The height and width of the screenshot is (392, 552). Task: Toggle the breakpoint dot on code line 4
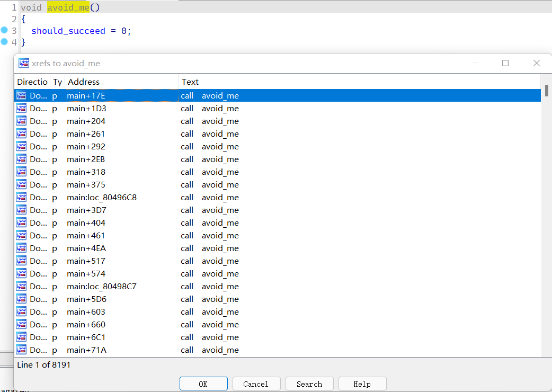[4, 41]
